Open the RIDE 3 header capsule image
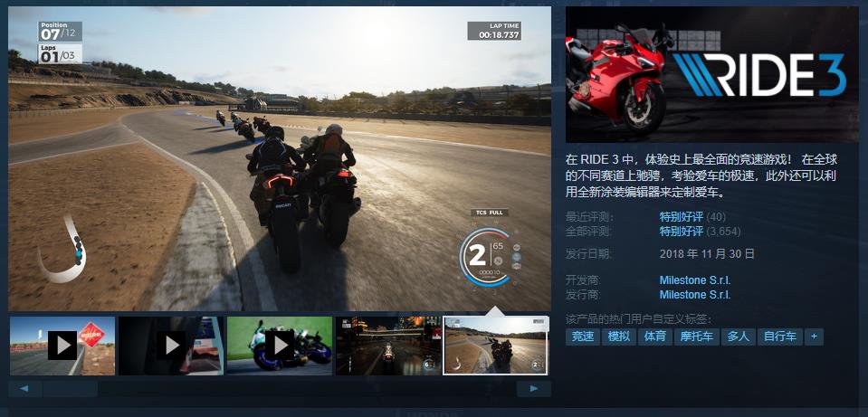The width and height of the screenshot is (868, 417). (x=712, y=75)
